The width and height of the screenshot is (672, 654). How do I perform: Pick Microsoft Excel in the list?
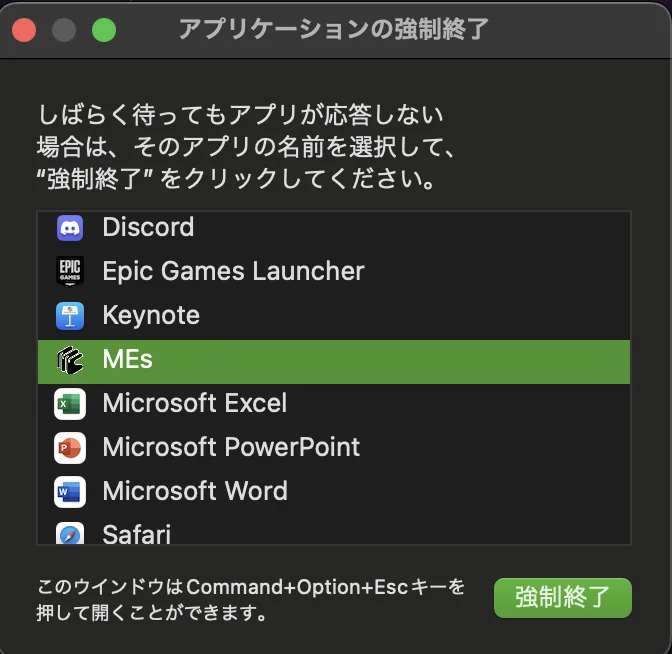(x=334, y=405)
